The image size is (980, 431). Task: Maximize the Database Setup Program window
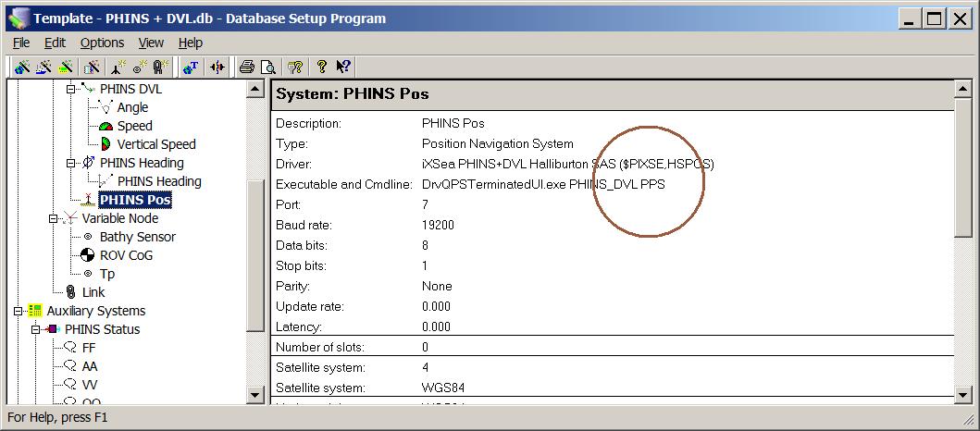pyautogui.click(x=934, y=19)
